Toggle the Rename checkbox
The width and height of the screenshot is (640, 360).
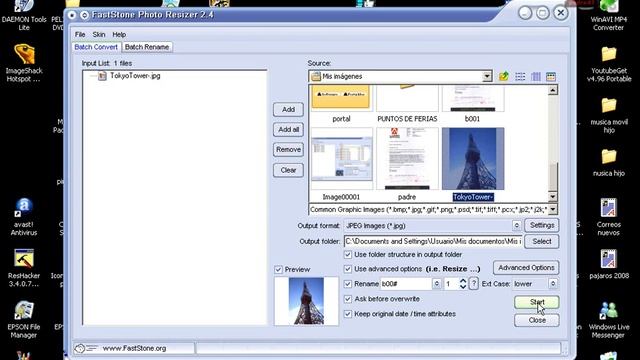pyautogui.click(x=348, y=283)
